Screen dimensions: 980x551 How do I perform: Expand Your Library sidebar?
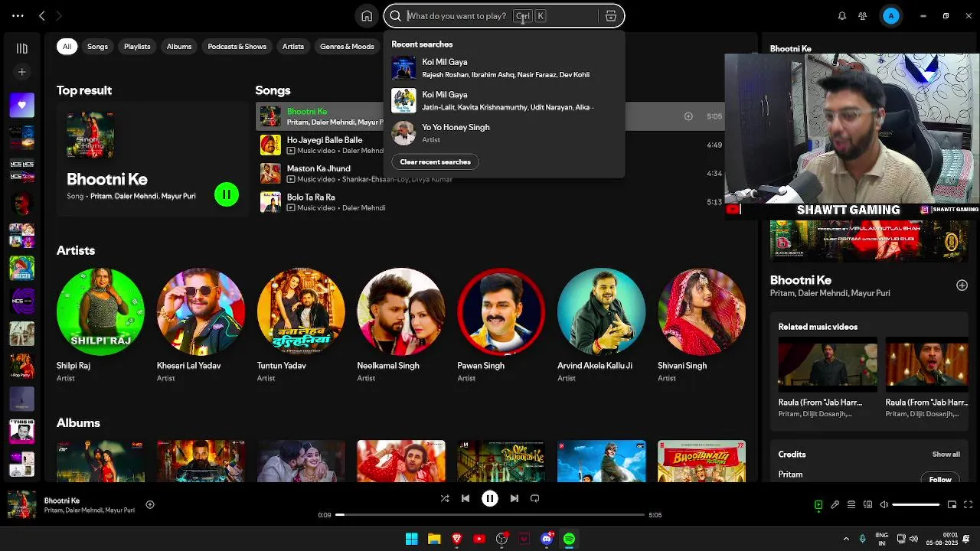click(21, 48)
